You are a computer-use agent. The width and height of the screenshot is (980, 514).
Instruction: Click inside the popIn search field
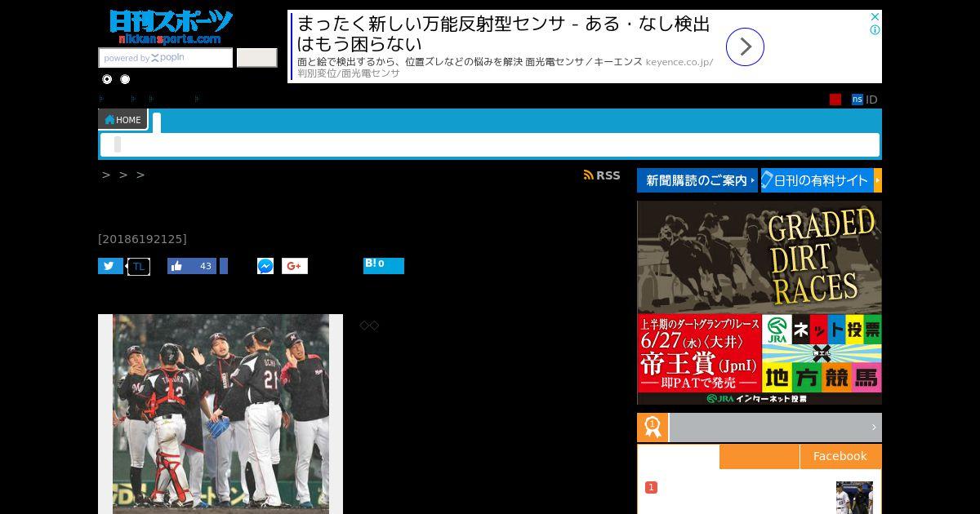point(166,58)
